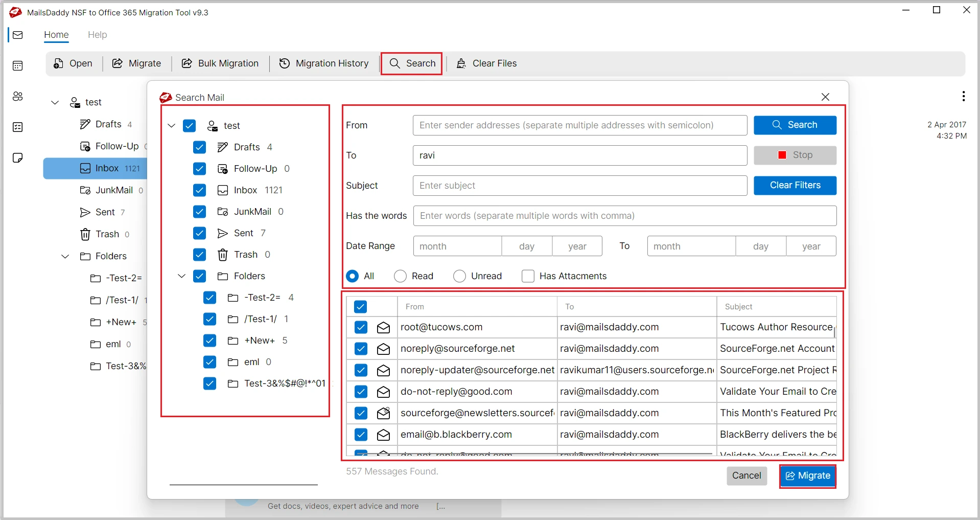The height and width of the screenshot is (520, 980).
Task: Click the blue Migrate button in dialog
Action: click(807, 476)
